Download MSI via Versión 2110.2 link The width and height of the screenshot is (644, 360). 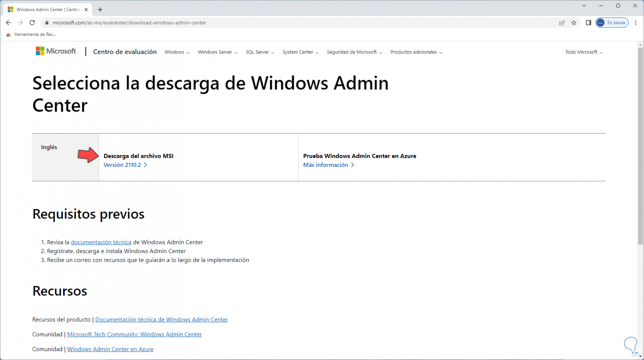click(125, 165)
